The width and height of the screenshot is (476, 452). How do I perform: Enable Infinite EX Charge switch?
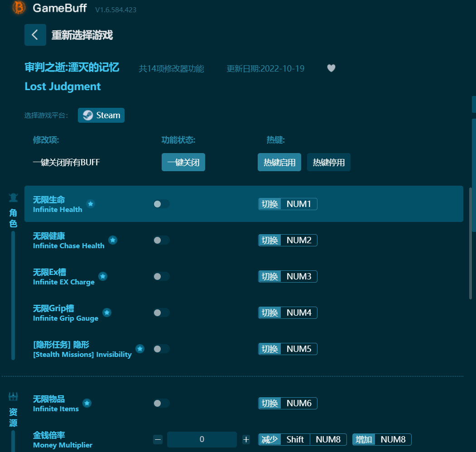(x=162, y=277)
